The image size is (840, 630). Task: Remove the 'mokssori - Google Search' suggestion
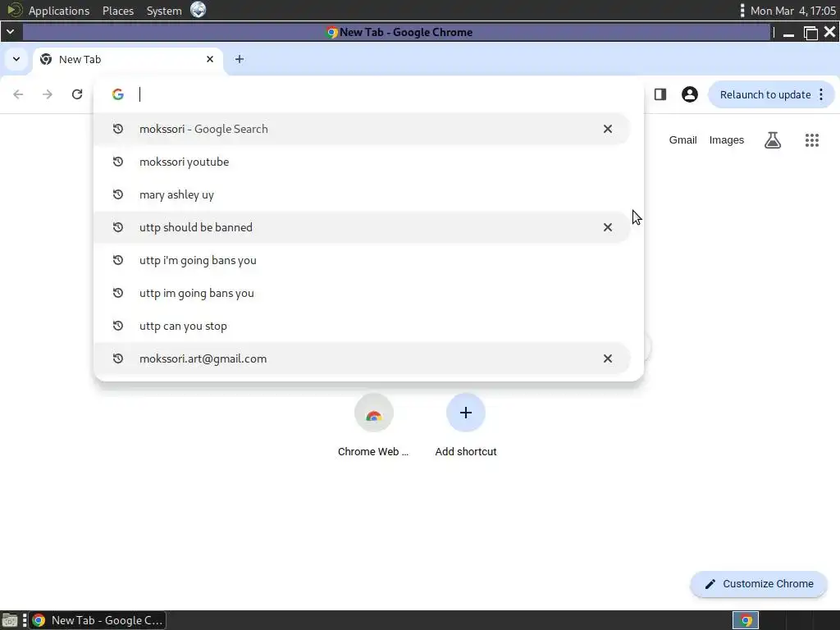(608, 129)
